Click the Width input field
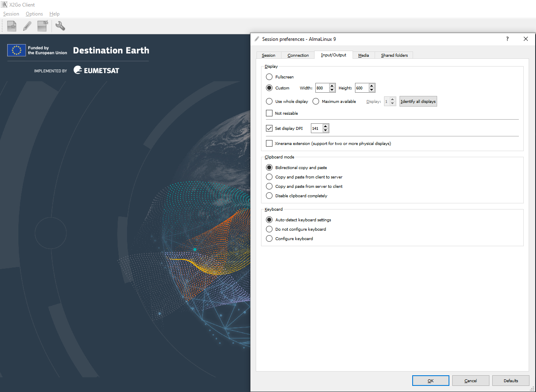 pos(322,88)
